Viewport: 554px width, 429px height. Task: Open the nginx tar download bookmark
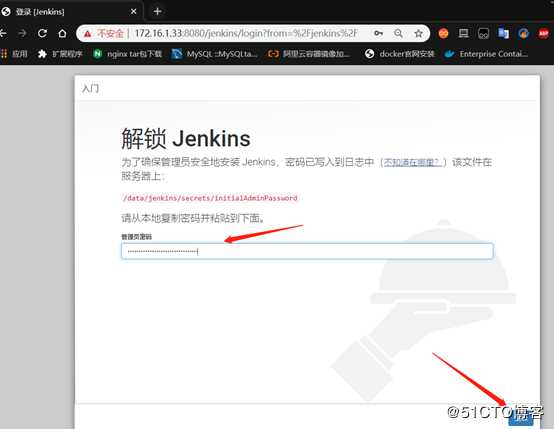click(x=128, y=54)
